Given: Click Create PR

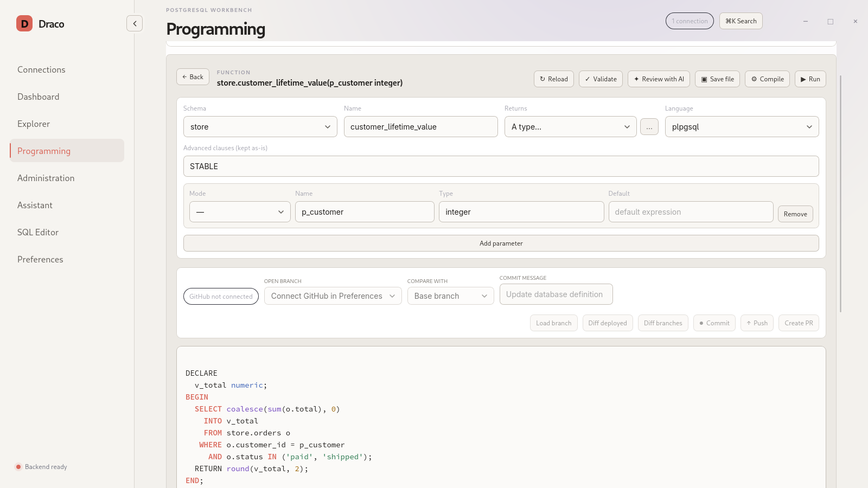Looking at the screenshot, I should (799, 323).
